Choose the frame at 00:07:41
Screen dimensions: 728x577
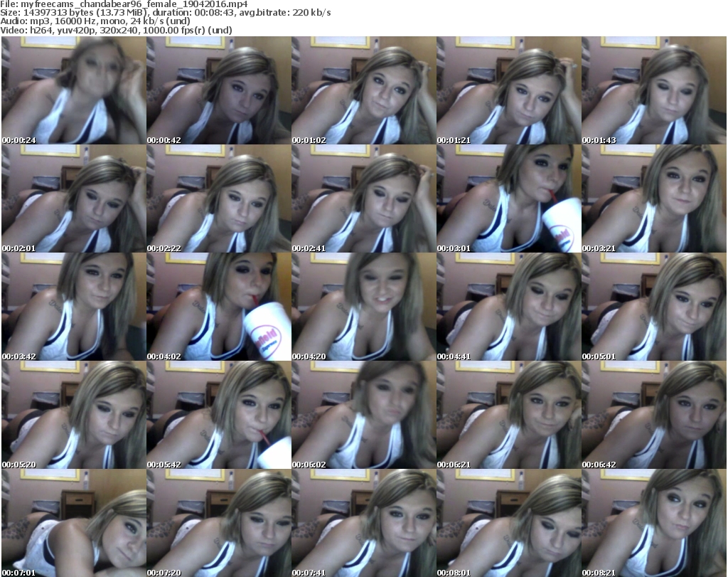point(364,523)
